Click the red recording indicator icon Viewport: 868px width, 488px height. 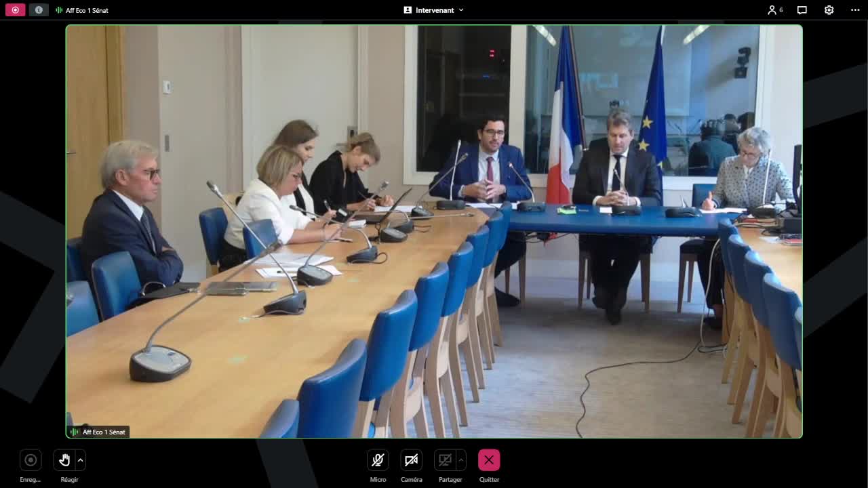click(x=15, y=10)
